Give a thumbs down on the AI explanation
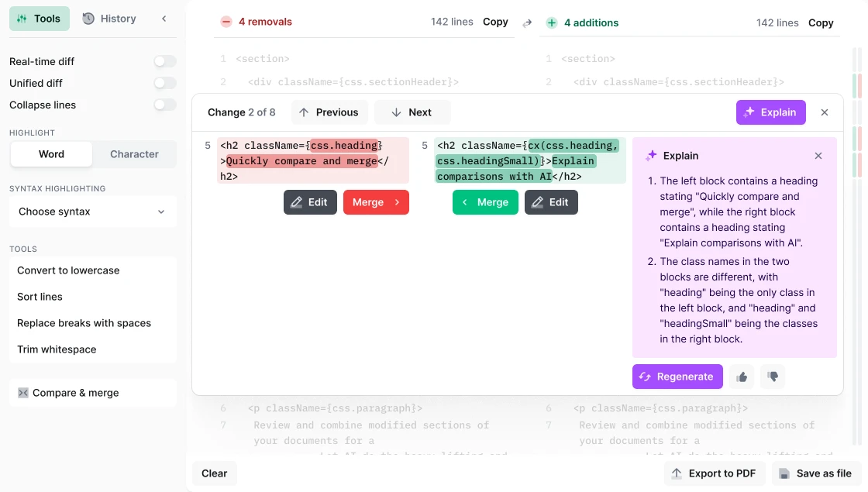This screenshot has height=492, width=868. 773,376
